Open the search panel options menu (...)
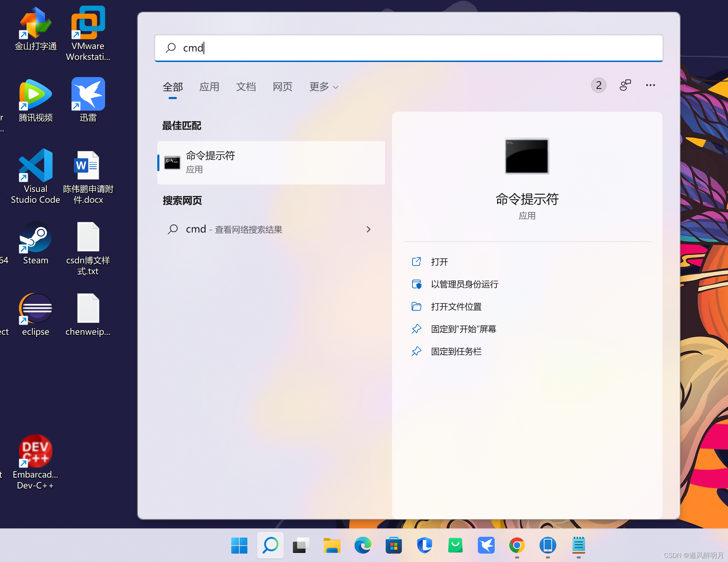 click(x=650, y=85)
